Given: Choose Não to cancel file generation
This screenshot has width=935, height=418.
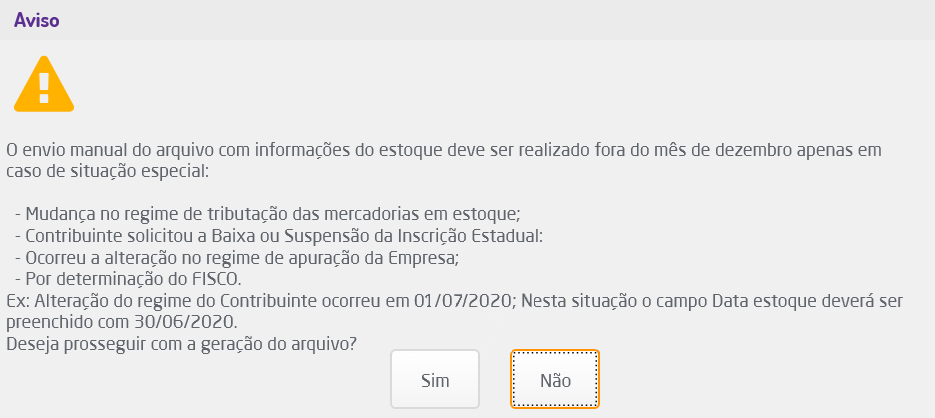Looking at the screenshot, I should tap(555, 379).
